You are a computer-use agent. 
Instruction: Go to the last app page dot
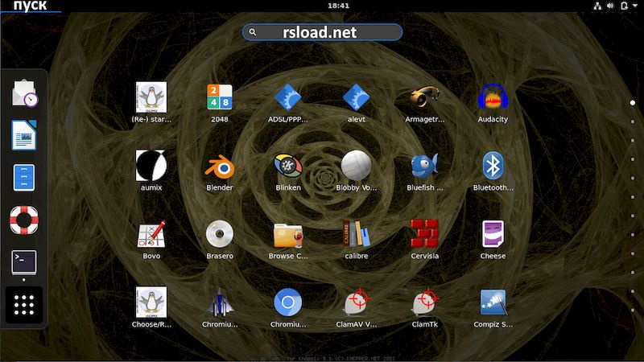tap(633, 310)
